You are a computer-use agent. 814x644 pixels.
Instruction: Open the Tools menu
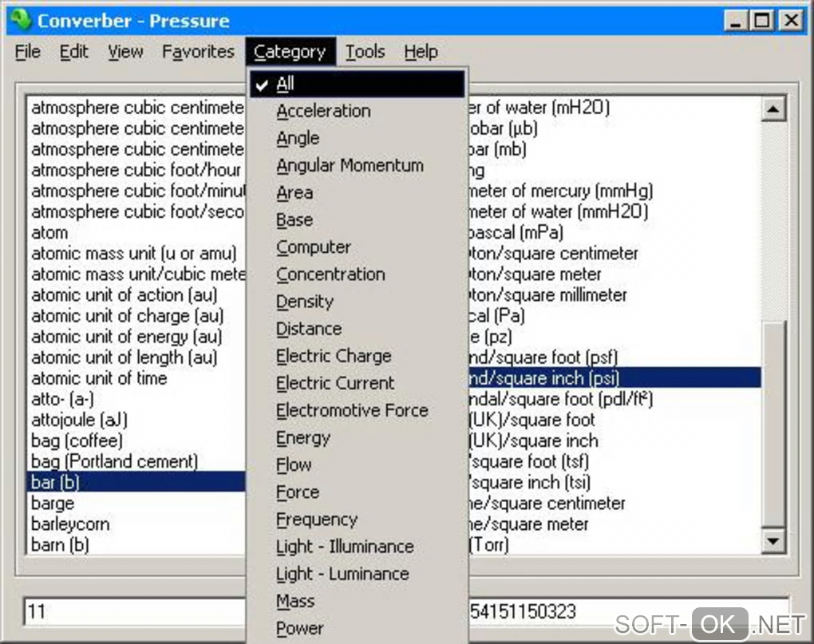366,51
